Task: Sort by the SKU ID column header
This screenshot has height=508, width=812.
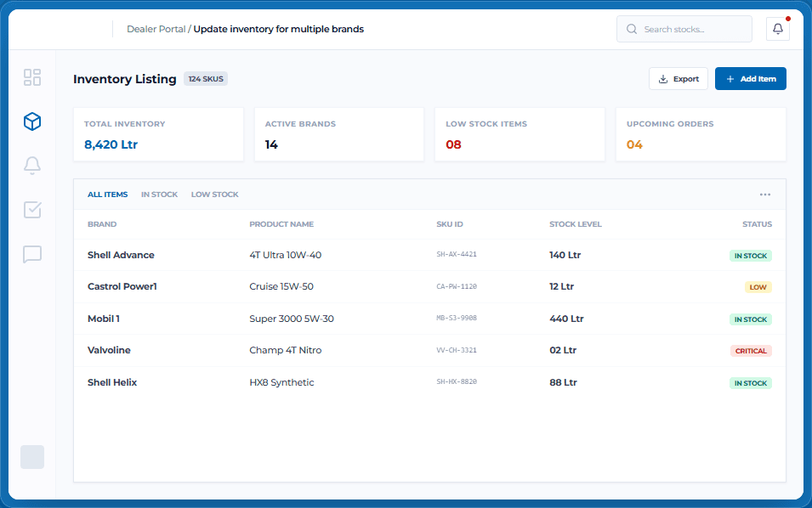Action: point(450,224)
